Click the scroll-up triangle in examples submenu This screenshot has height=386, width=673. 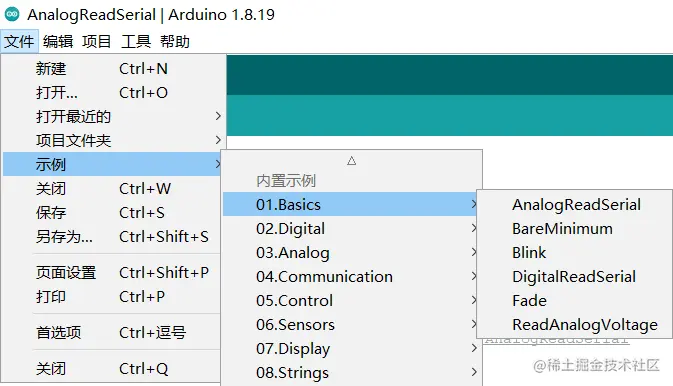pos(352,161)
